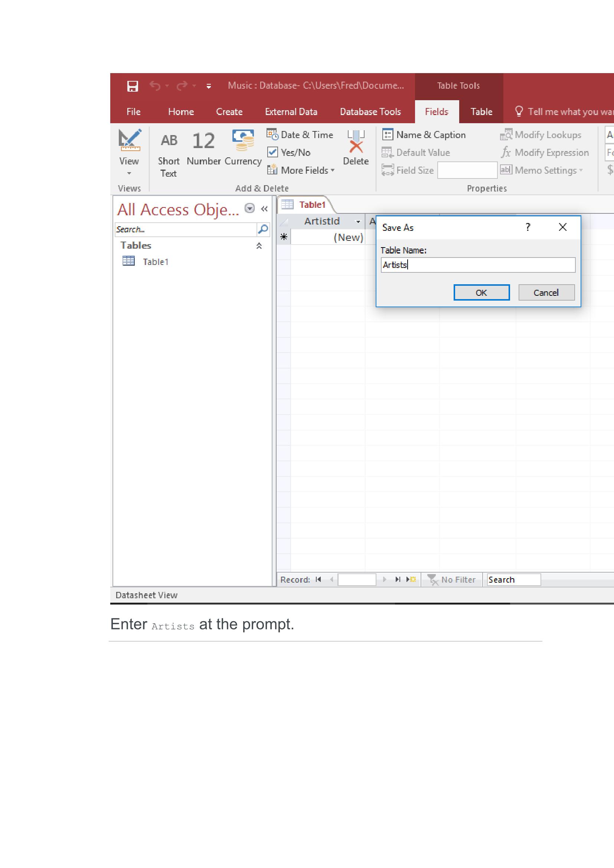Image resolution: width=614 pixels, height=868 pixels.
Task: Select Table1 in the navigation pane
Action: click(x=155, y=262)
